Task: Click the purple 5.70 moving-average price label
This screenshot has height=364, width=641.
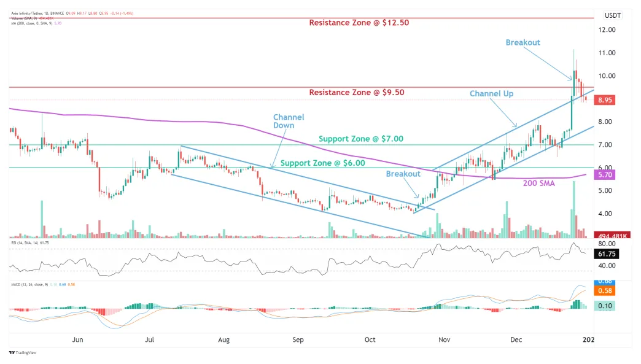Action: pos(605,174)
